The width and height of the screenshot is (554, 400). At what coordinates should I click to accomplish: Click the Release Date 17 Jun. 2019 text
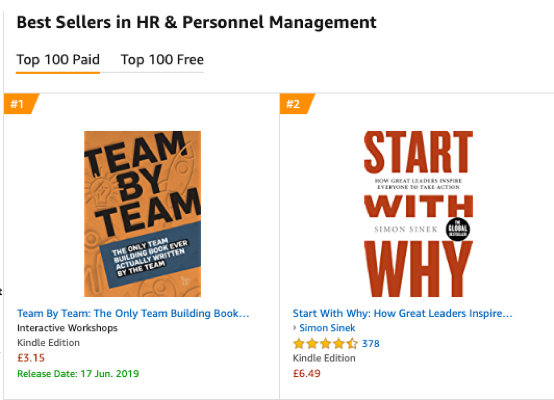[x=78, y=373]
